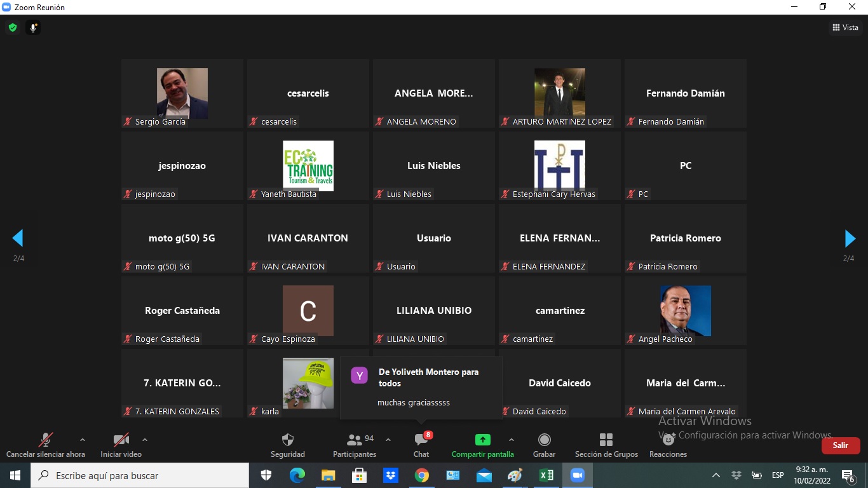Click Fernando Damián participant tile name
868x488 pixels.
(686, 93)
